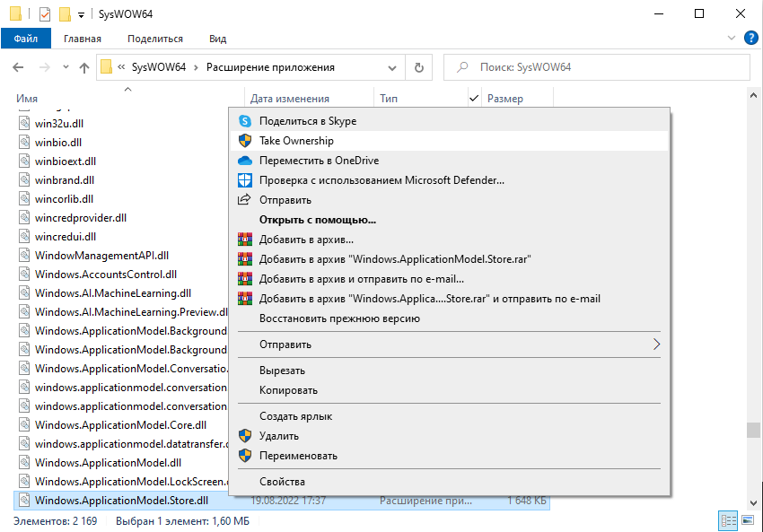Click the wincorlib.dll file icon
Screen dimensions: 763x532
(24, 198)
